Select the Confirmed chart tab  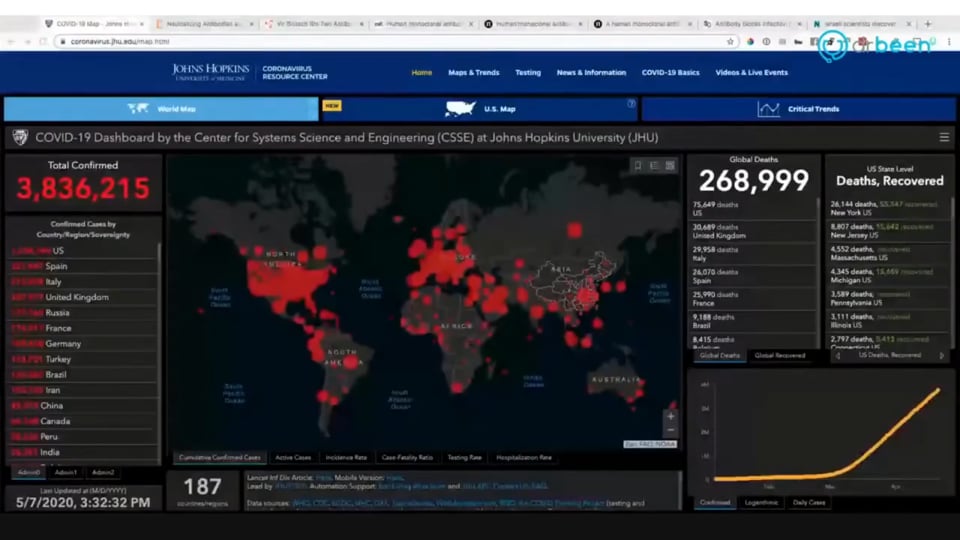pos(714,503)
